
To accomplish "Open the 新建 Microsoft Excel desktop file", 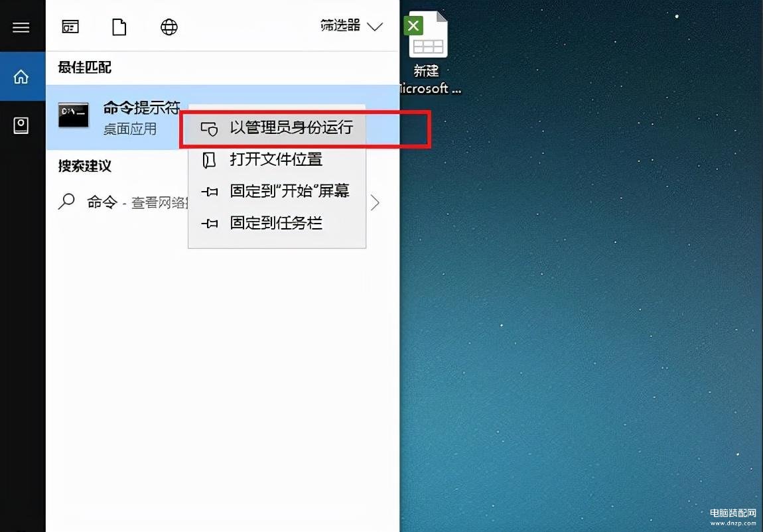I will pyautogui.click(x=427, y=52).
